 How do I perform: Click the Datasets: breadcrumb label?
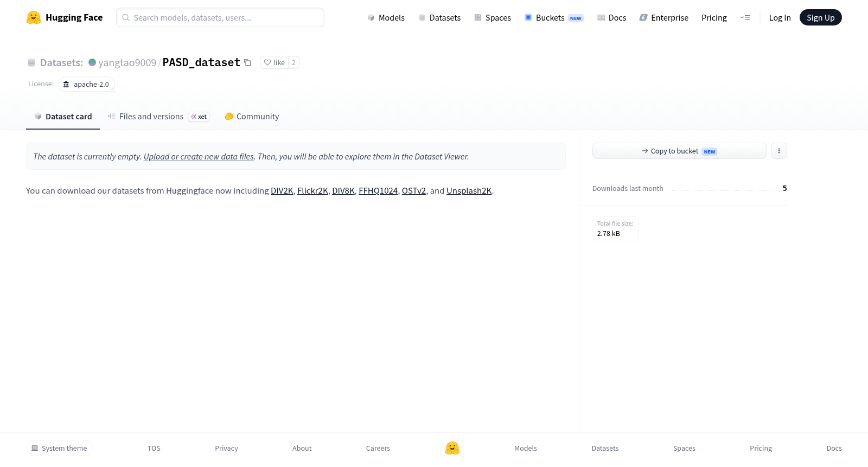(61, 62)
